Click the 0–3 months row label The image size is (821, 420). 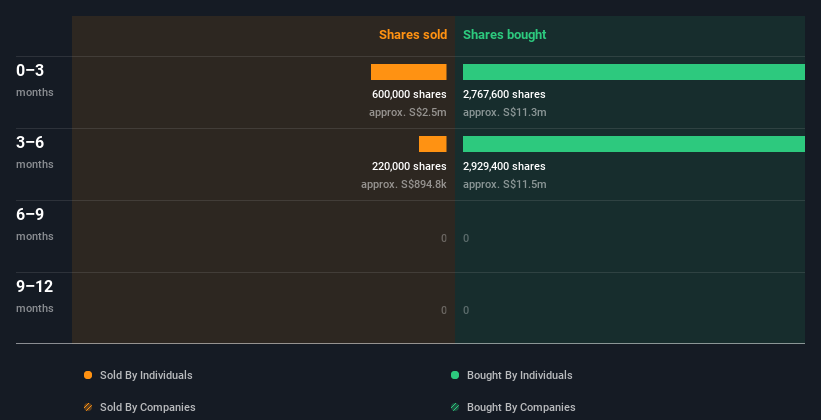point(35,80)
